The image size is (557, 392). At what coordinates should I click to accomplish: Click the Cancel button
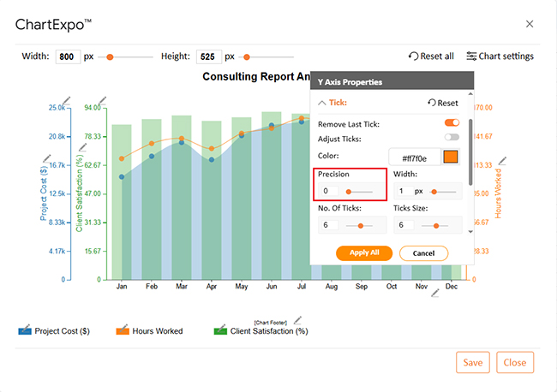(x=423, y=253)
